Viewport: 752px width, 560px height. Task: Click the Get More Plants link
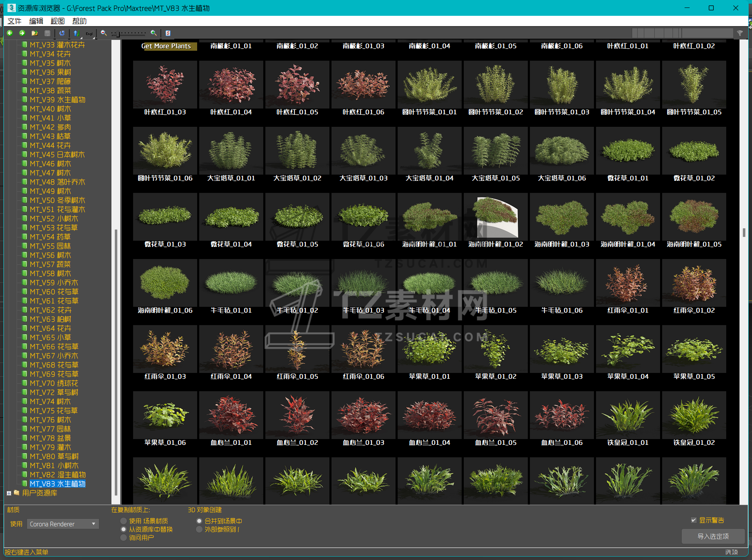pos(166,46)
